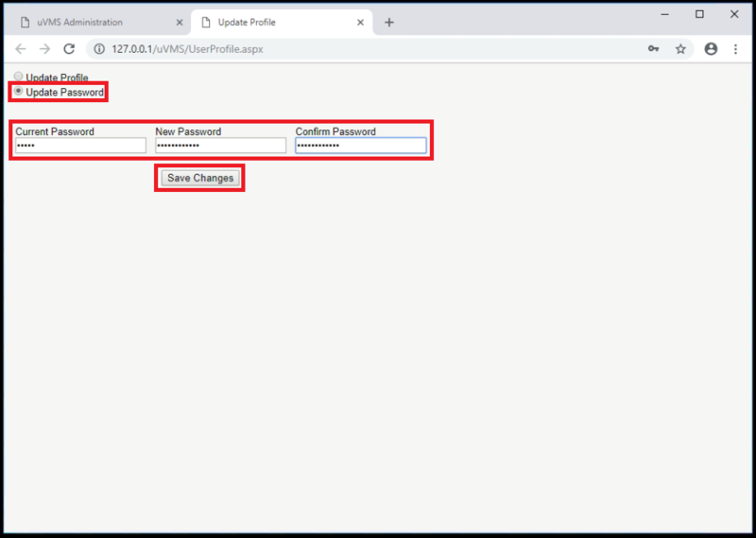The width and height of the screenshot is (756, 538).
Task: Go back to the previous page
Action: click(x=21, y=49)
